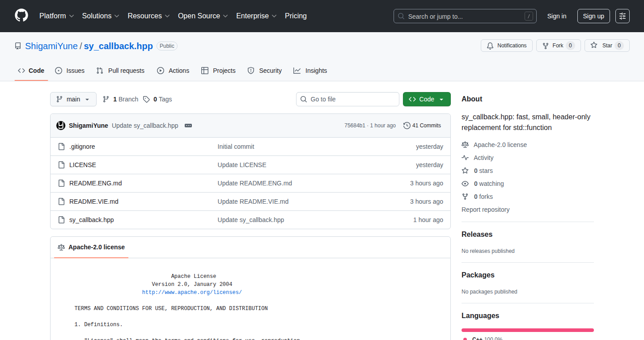Switch to the Security tab

pyautogui.click(x=265, y=71)
